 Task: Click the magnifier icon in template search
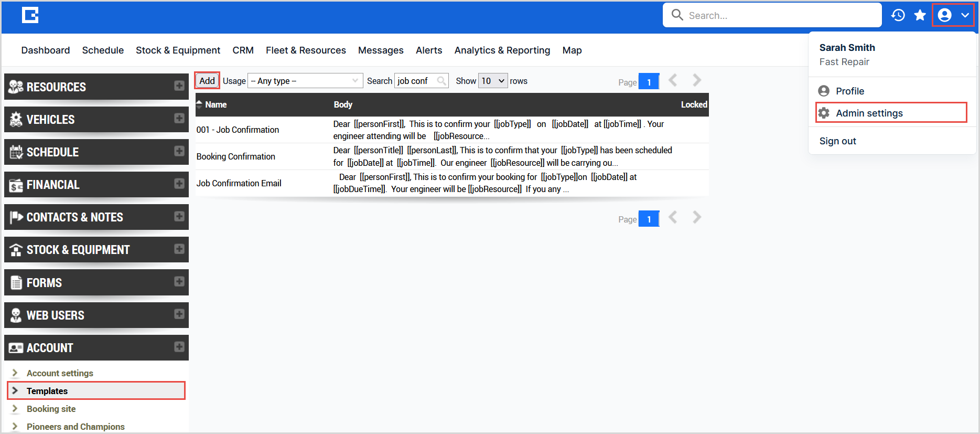[x=441, y=81]
